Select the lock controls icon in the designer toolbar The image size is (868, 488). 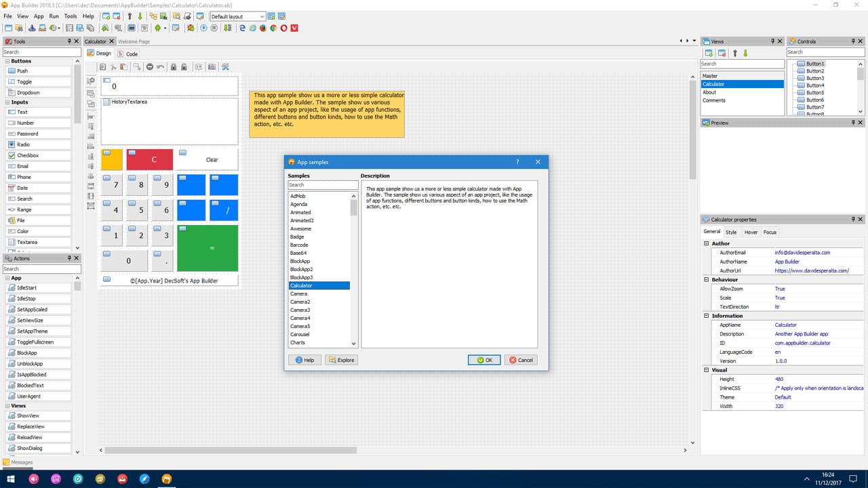pos(174,66)
